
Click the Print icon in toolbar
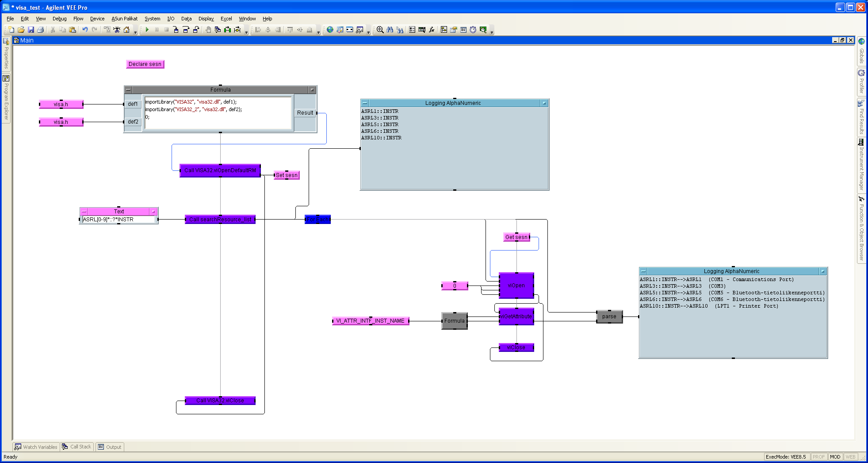coord(41,30)
